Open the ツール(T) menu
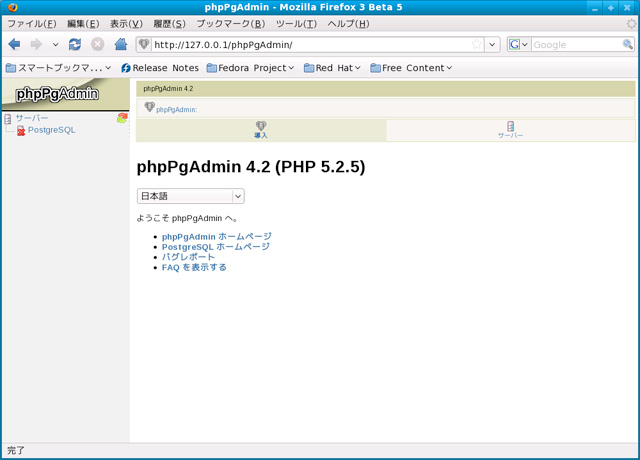 296,24
